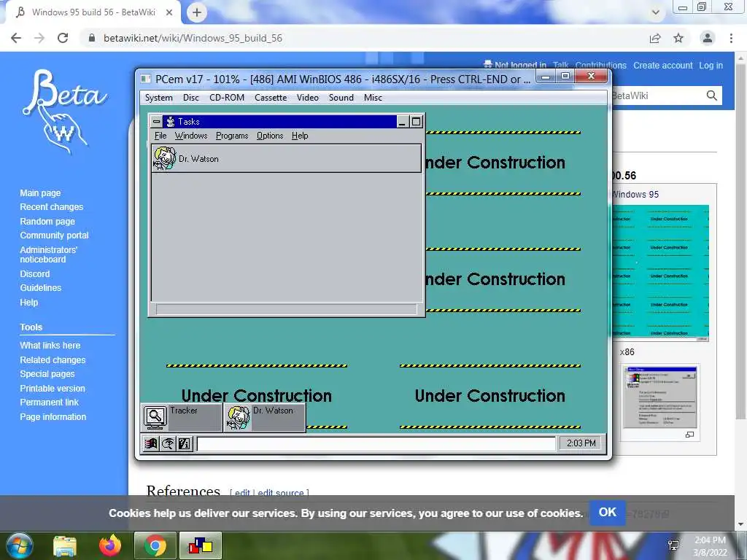Open the Video menu in PCem
The image size is (747, 560).
pyautogui.click(x=308, y=98)
